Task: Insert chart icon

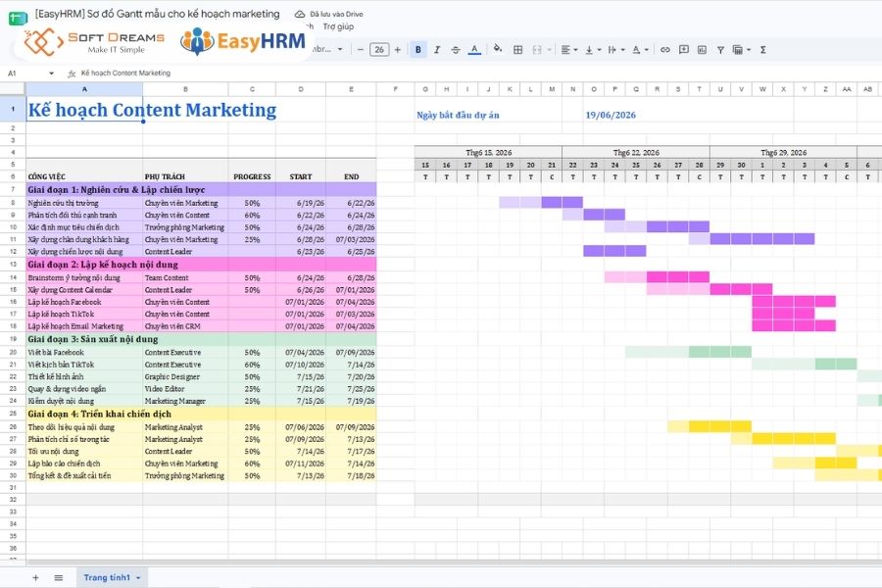Action: coord(702,50)
